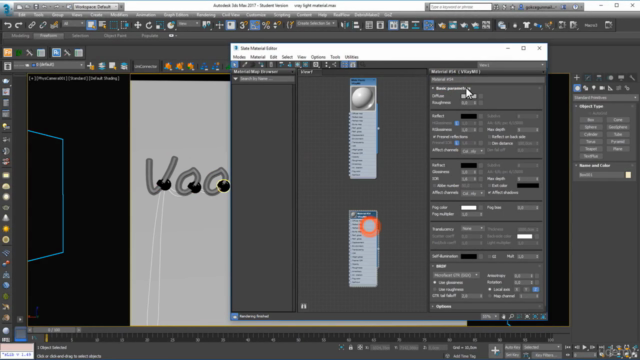Toggle the Percent Snap icon
Viewport: 640px width, 360px height.
(x=266, y=25)
